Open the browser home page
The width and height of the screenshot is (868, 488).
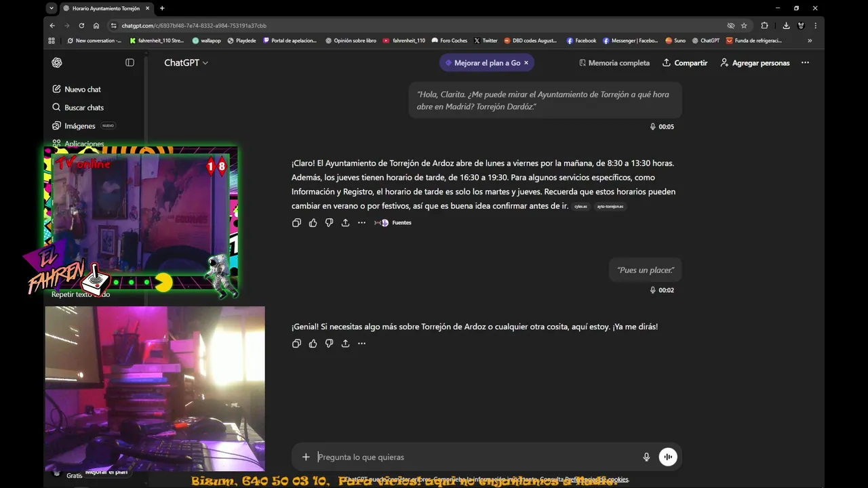pos(96,26)
